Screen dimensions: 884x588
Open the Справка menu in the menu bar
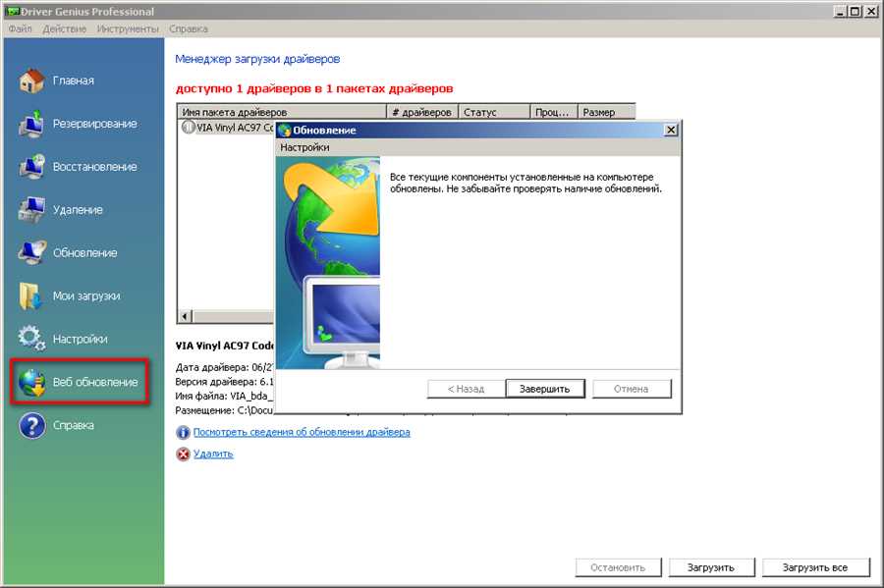[x=189, y=28]
